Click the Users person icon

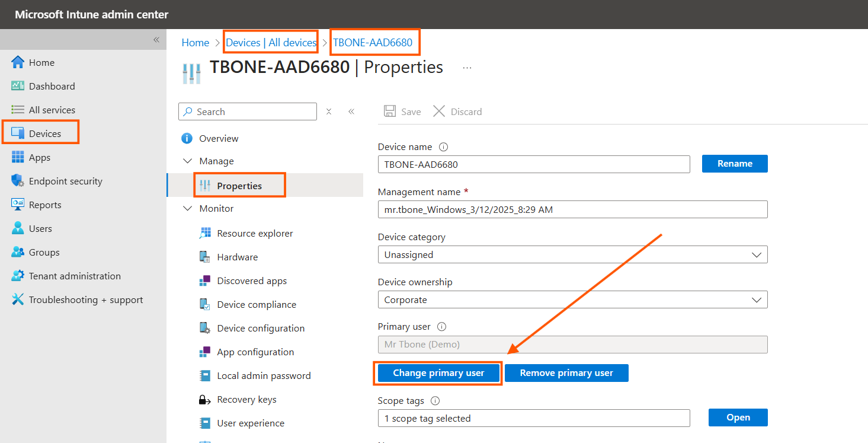coord(18,228)
